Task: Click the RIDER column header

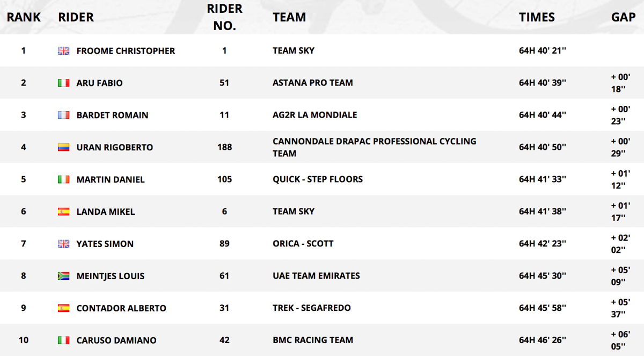Action: (x=76, y=17)
